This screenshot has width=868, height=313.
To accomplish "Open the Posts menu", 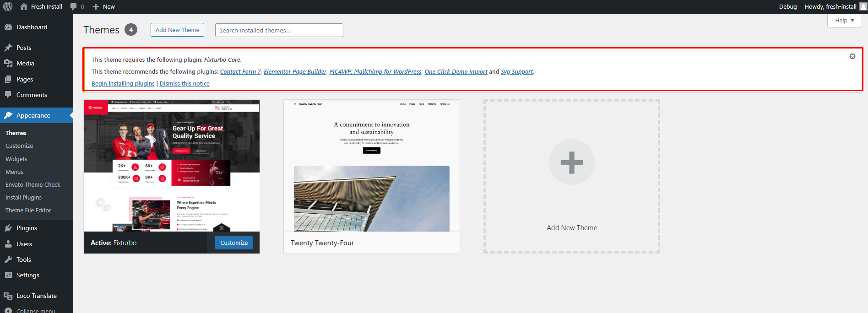I will pos(37,48).
